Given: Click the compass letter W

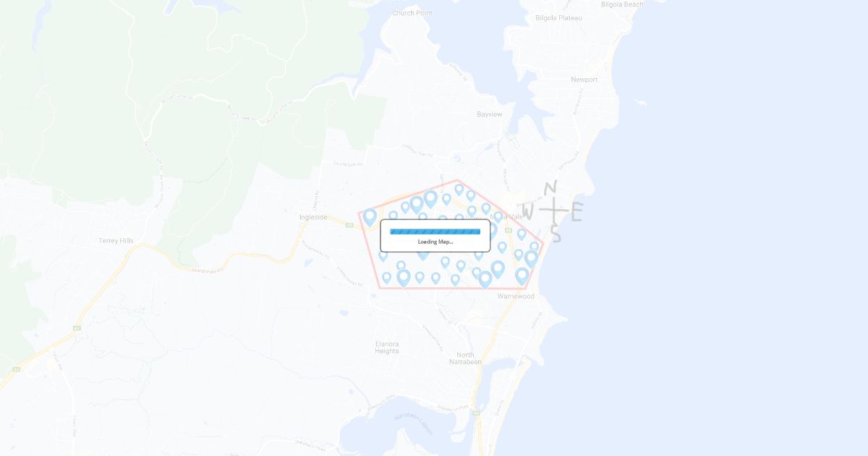Looking at the screenshot, I should tap(529, 212).
